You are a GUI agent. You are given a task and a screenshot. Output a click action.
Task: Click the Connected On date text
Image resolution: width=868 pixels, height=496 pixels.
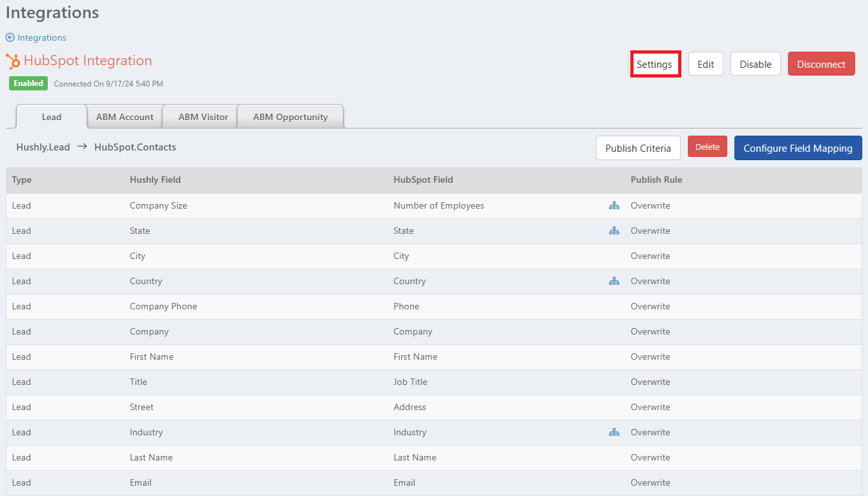click(x=108, y=84)
